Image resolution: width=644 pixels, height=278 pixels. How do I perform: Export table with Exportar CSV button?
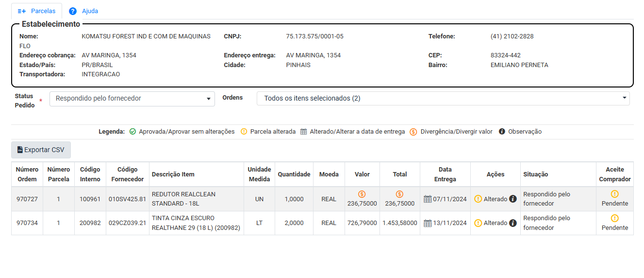[41, 150]
